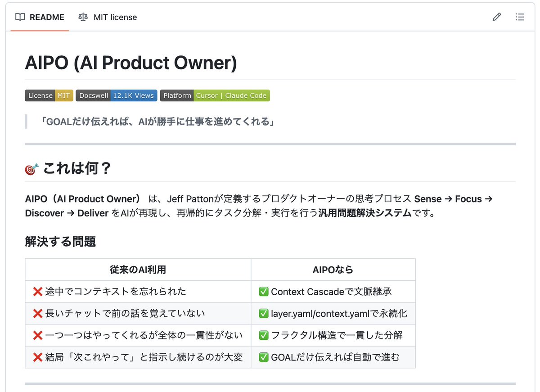The width and height of the screenshot is (540, 392).
Task: Click the red cross in the 結局 row
Action: tap(38, 357)
